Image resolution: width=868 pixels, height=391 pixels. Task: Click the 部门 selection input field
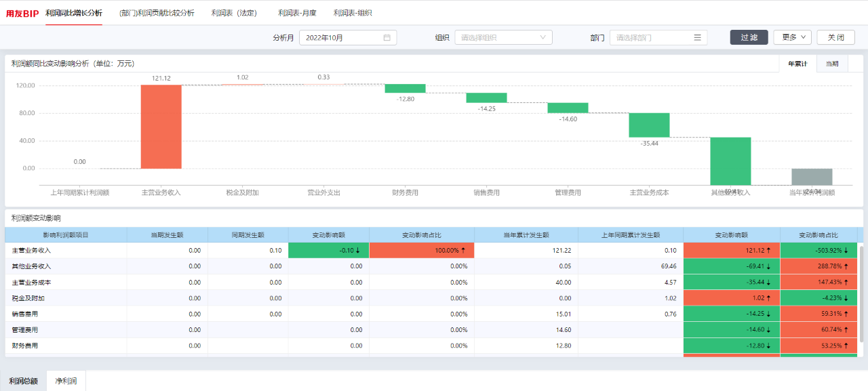(658, 38)
